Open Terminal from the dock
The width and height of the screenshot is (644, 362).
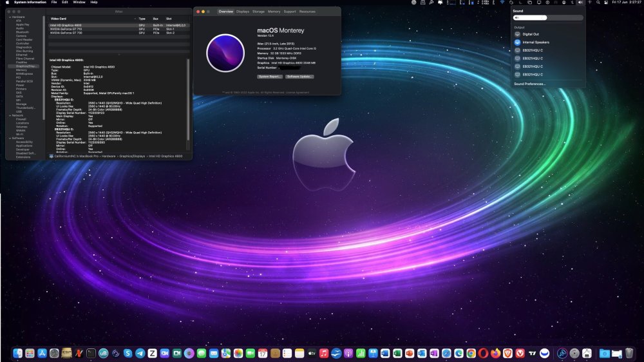click(91, 353)
